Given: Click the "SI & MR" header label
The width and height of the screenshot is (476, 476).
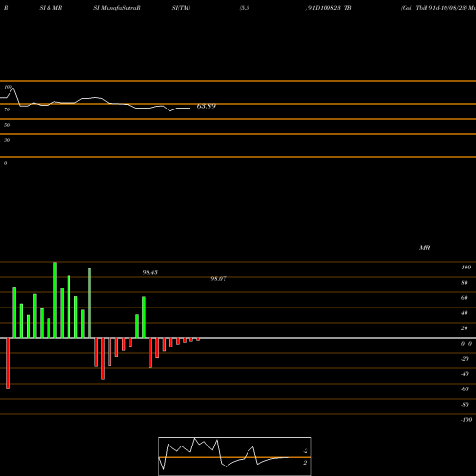Looking at the screenshot, I should point(50,8).
